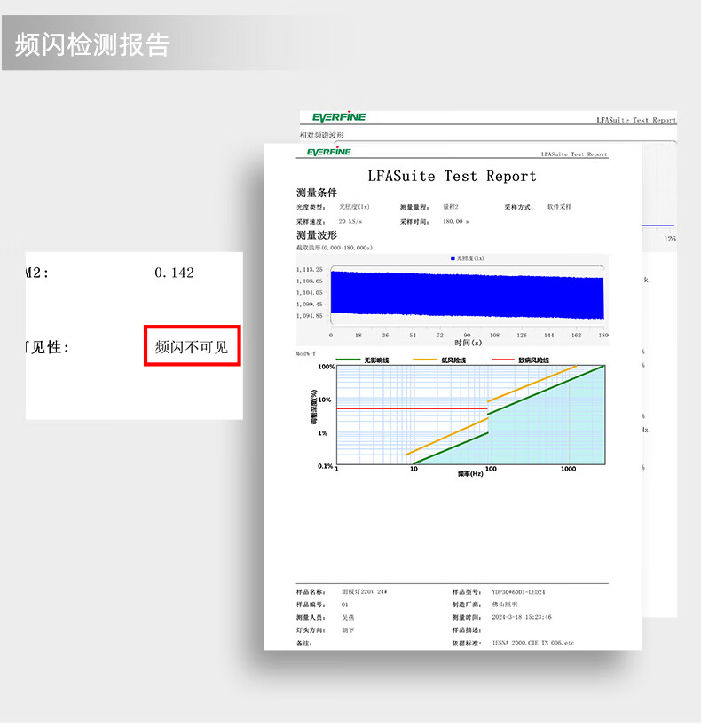Click the blue waveform in the time chart
701x728 pixels.
pos(467,293)
